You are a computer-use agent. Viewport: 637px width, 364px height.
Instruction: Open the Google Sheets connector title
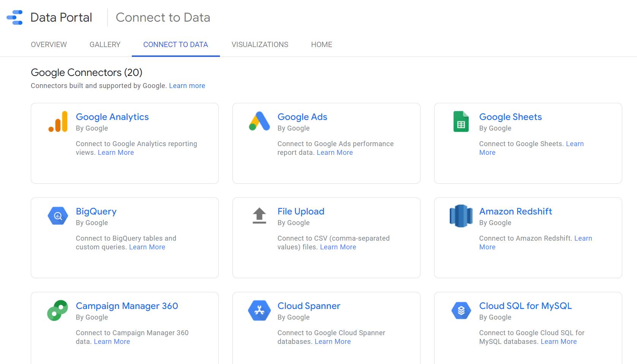pos(511,117)
